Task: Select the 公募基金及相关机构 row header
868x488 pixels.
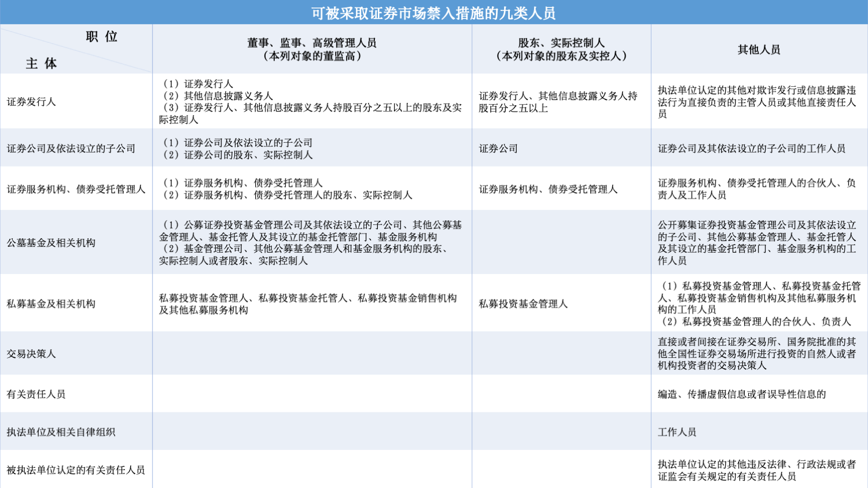Action: pyautogui.click(x=51, y=243)
